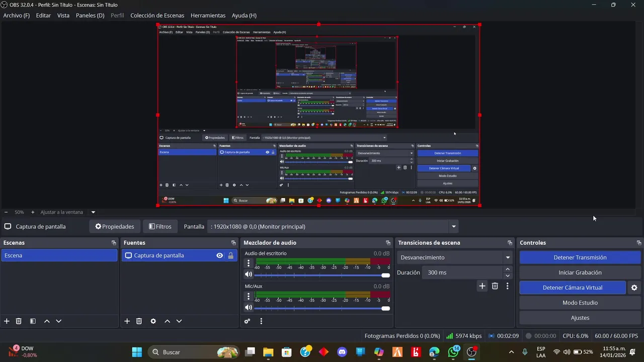Screen dimensions: 644x362
Task: Toggle lock on Captura de pantalla source
Action: (230, 255)
